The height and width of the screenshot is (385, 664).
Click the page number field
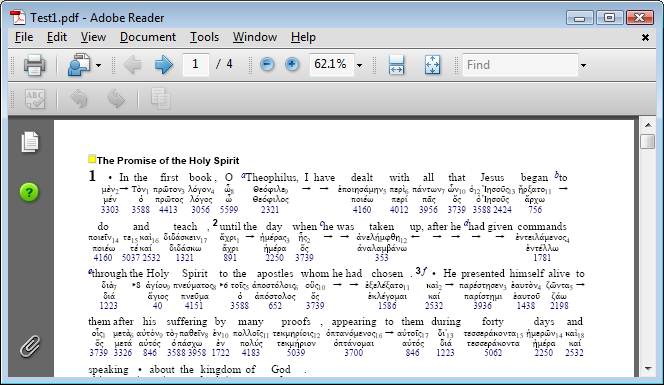coord(196,64)
